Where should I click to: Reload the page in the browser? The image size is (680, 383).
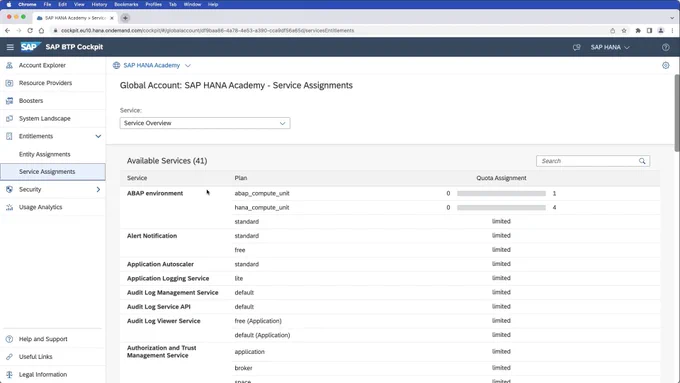[x=30, y=30]
